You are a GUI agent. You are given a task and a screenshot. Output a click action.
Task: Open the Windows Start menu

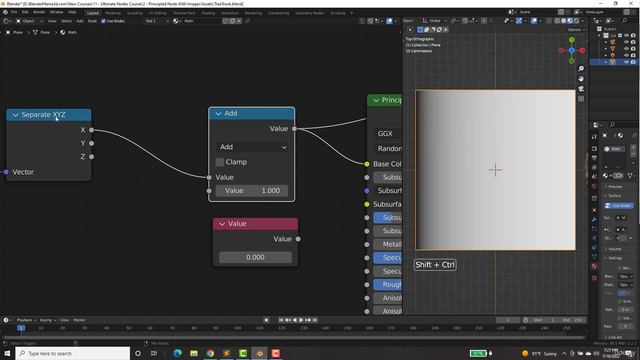7,353
